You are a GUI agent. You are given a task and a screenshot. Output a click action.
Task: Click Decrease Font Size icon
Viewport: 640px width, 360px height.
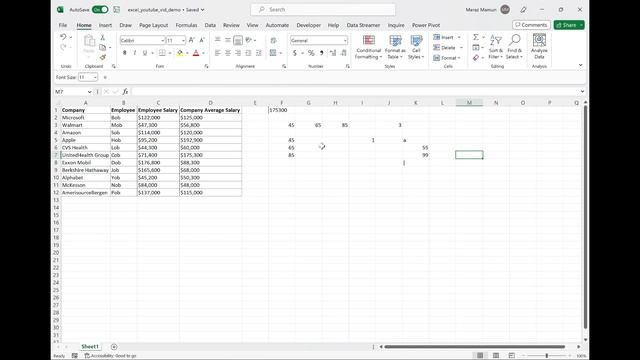tap(202, 40)
